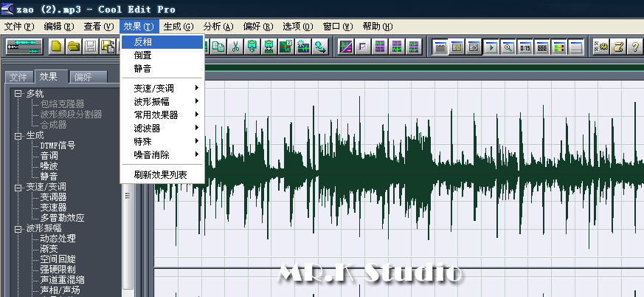
Task: Open the 生成(G) menu
Action: click(x=179, y=27)
